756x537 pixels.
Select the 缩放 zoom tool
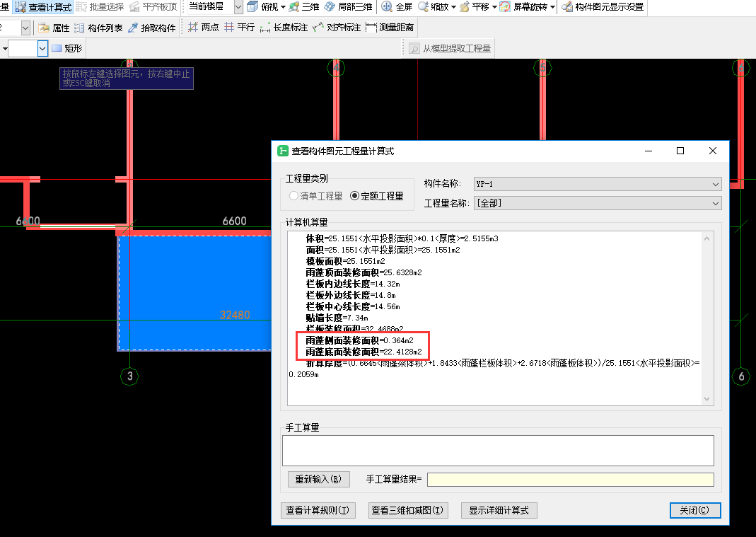(x=433, y=7)
